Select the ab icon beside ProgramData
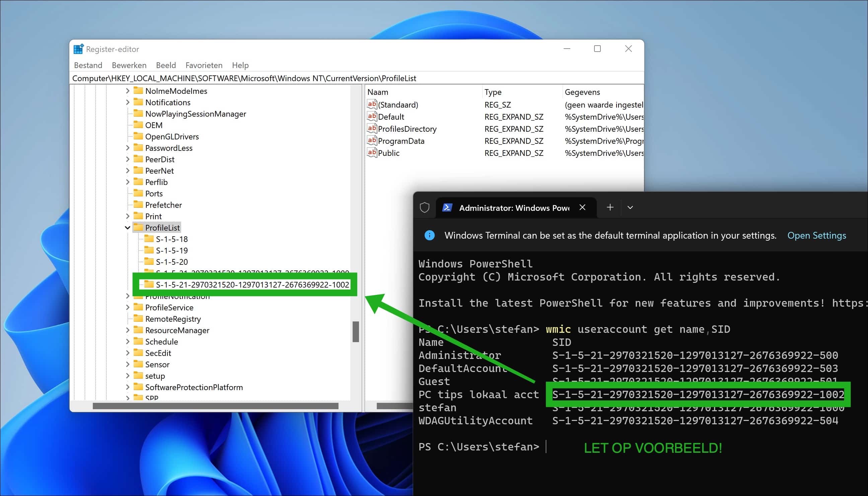Screen dimensions: 868x496 372,141
